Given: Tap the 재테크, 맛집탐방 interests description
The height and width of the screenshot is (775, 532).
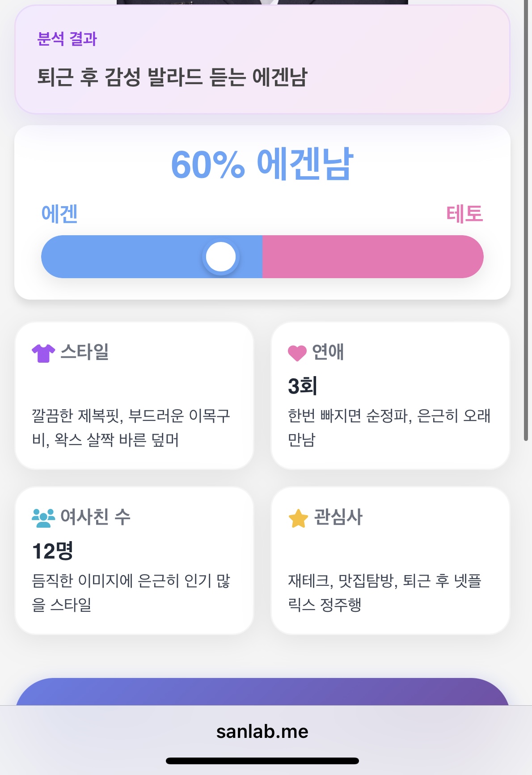Looking at the screenshot, I should click(x=384, y=593).
